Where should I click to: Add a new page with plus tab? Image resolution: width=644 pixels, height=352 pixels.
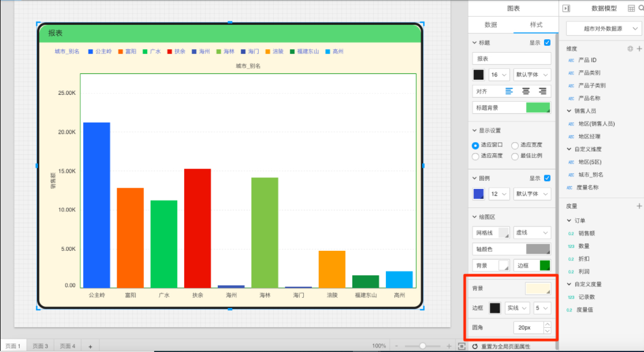pyautogui.click(x=90, y=346)
